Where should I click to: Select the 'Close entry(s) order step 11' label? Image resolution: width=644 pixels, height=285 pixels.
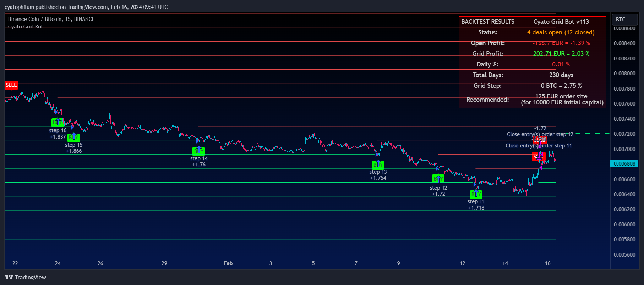click(x=539, y=146)
